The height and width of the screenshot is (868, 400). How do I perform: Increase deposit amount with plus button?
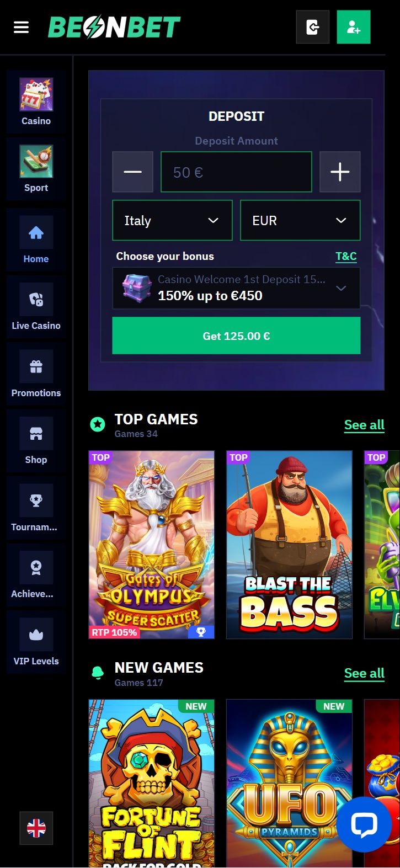(x=340, y=172)
